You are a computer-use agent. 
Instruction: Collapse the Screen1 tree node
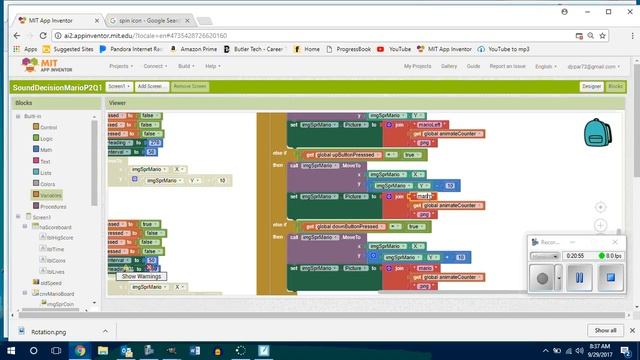(18, 216)
